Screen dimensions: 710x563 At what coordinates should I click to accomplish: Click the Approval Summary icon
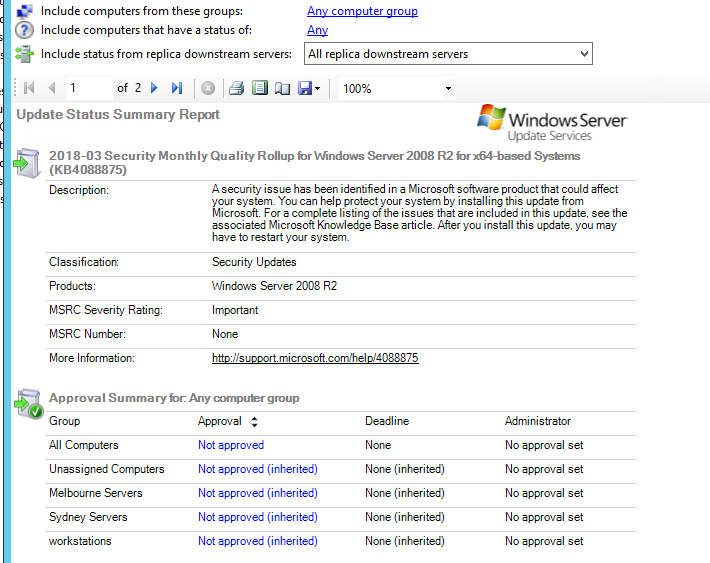[28, 403]
